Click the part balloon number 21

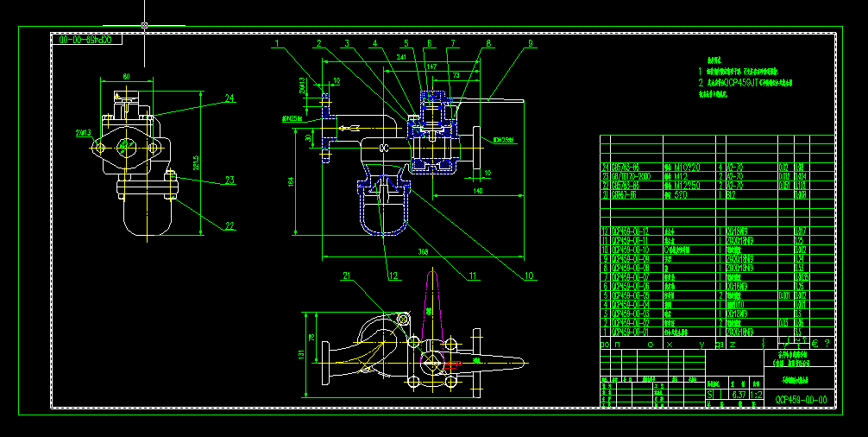[347, 275]
